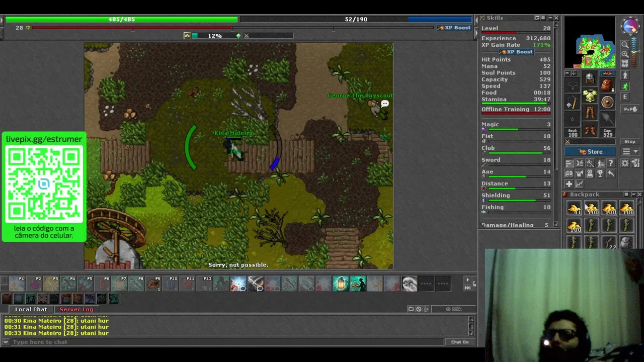Switch to the Local Chat tab
644x362 pixels.
coord(31,309)
